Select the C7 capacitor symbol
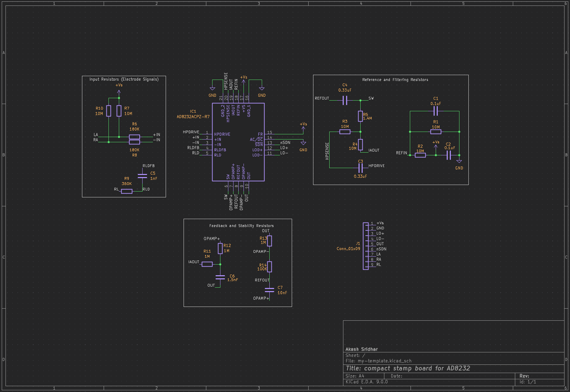570x392 pixels. (x=269, y=290)
